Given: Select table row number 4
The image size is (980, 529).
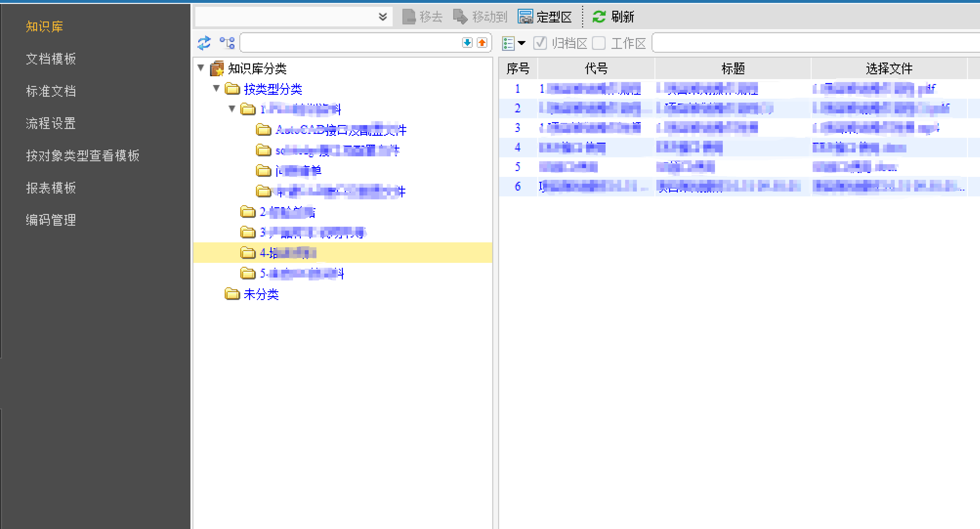Looking at the screenshot, I should (x=517, y=147).
